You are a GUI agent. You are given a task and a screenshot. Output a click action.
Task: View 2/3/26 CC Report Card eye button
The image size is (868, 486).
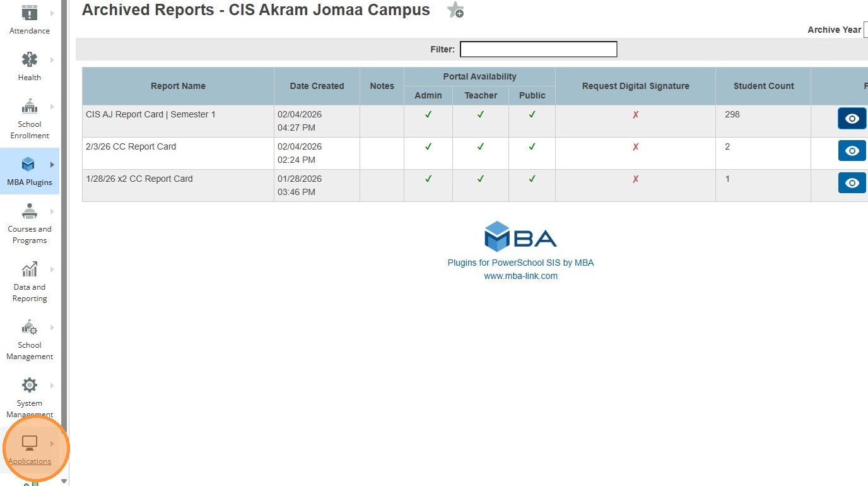tap(852, 151)
